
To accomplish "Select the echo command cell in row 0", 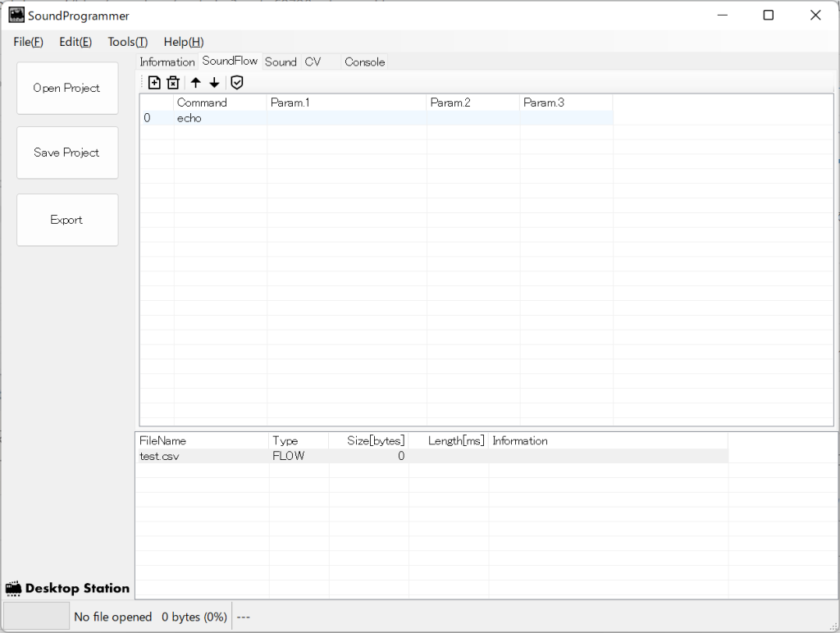I will (x=189, y=118).
